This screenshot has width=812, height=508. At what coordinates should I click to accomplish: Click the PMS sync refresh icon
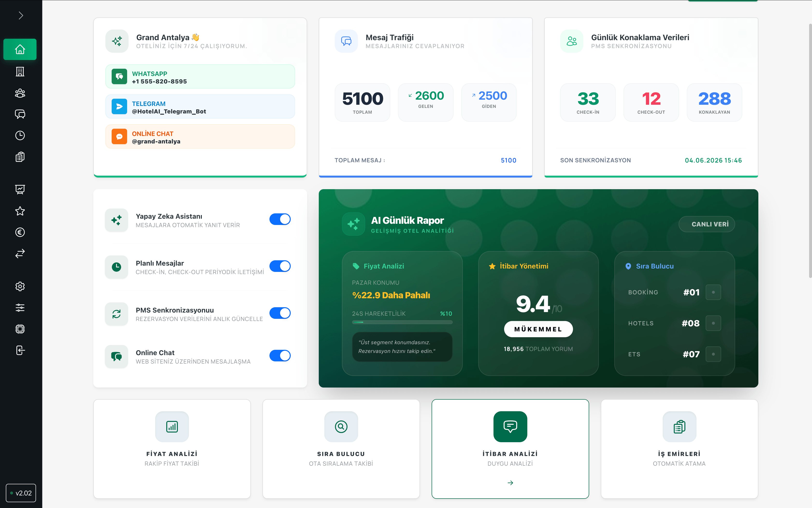pyautogui.click(x=116, y=314)
